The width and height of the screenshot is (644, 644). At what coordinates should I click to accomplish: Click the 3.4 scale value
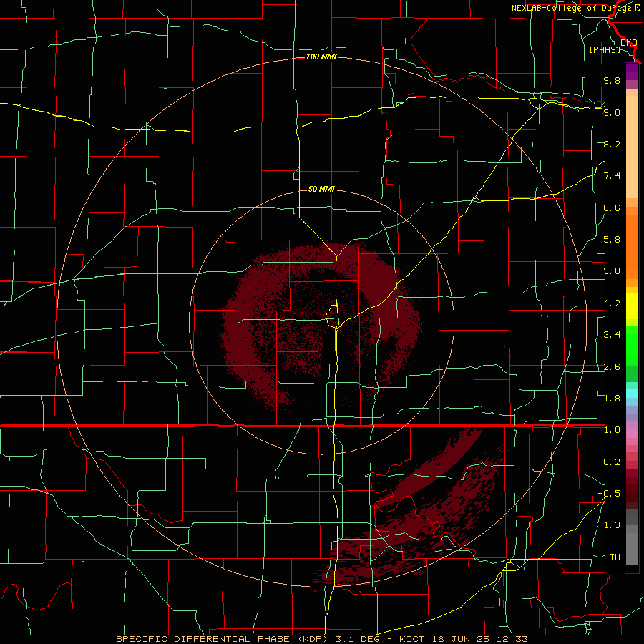pos(612,335)
